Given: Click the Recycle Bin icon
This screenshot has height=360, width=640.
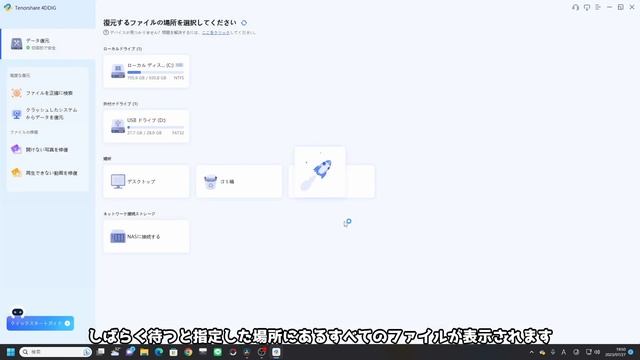Looking at the screenshot, I should 210,182.
